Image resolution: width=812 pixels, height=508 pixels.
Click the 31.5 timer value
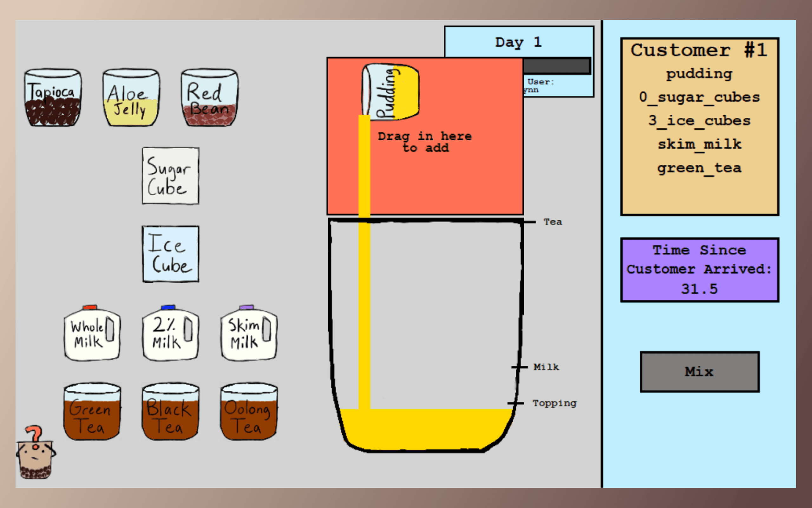pos(699,289)
